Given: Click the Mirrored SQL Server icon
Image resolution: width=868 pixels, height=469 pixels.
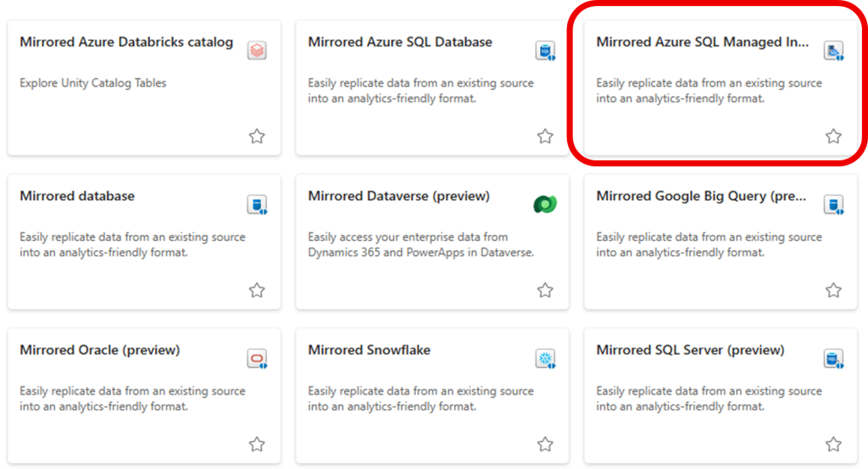Looking at the screenshot, I should pos(834,358).
